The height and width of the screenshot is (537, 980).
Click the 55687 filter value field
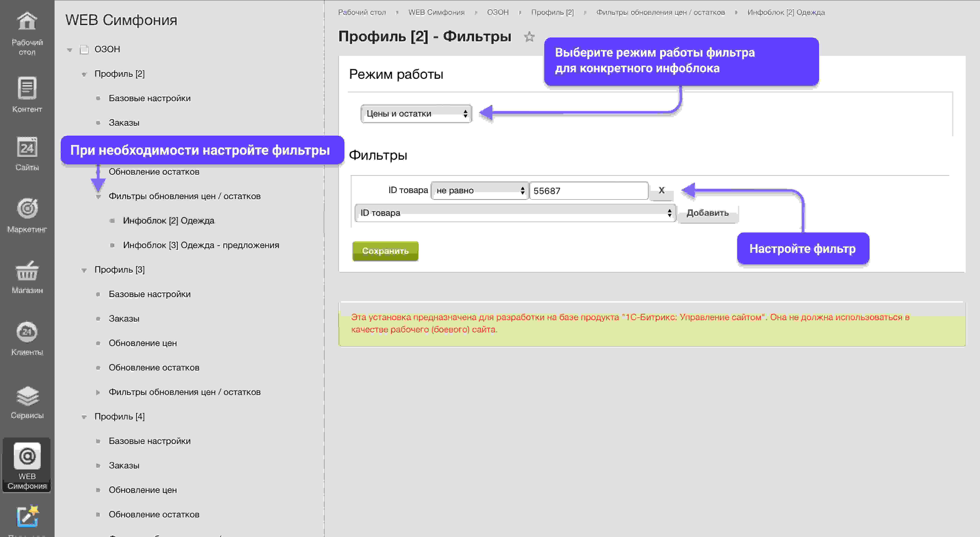pyautogui.click(x=589, y=191)
